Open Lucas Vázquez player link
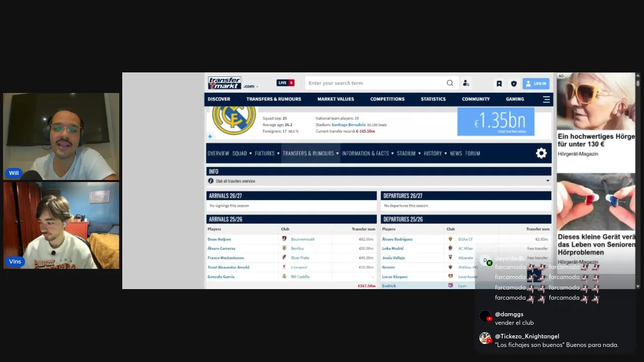This screenshot has width=644, height=362. click(395, 277)
